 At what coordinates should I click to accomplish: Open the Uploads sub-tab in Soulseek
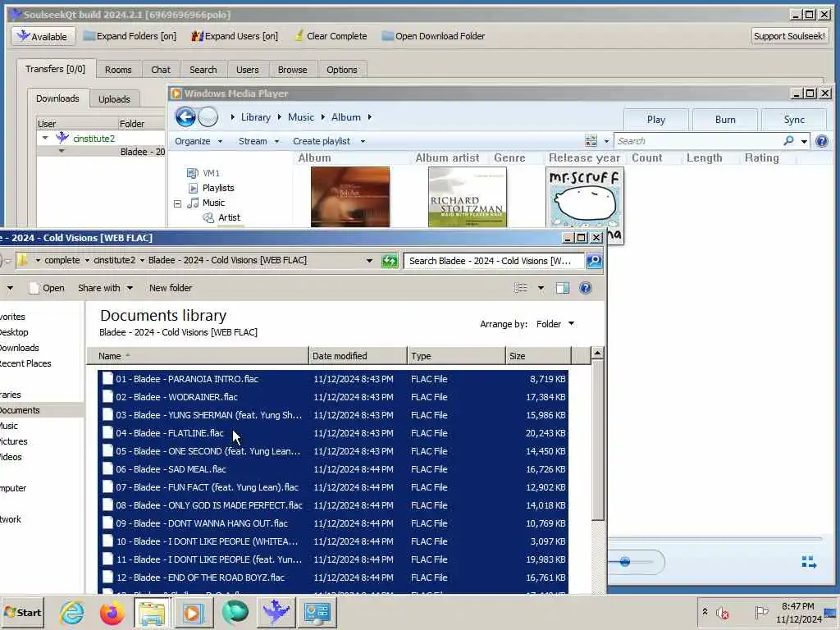click(x=114, y=99)
